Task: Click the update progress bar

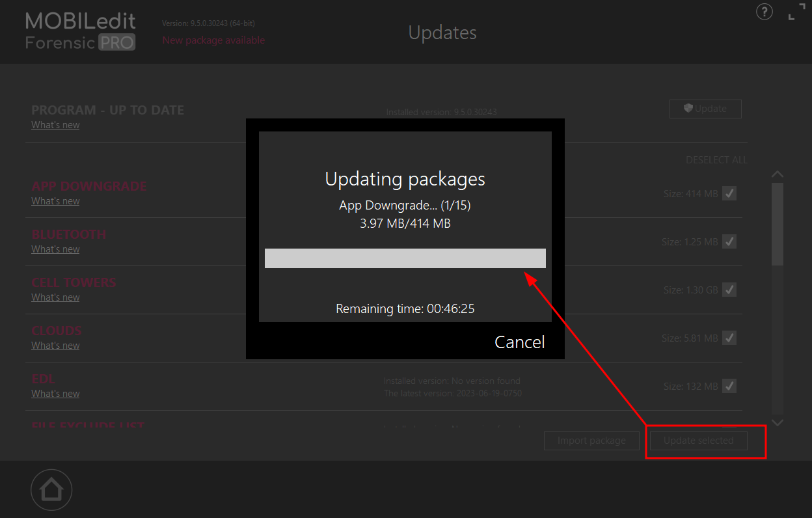Action: 405,258
